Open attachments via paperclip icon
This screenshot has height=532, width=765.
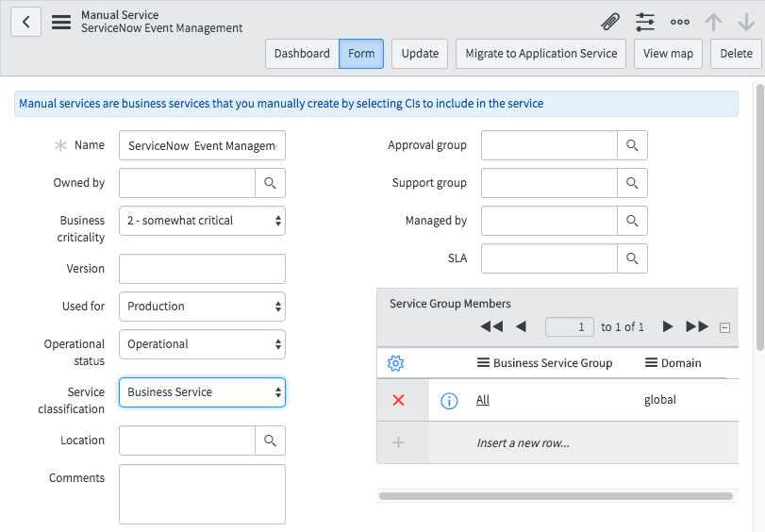610,22
